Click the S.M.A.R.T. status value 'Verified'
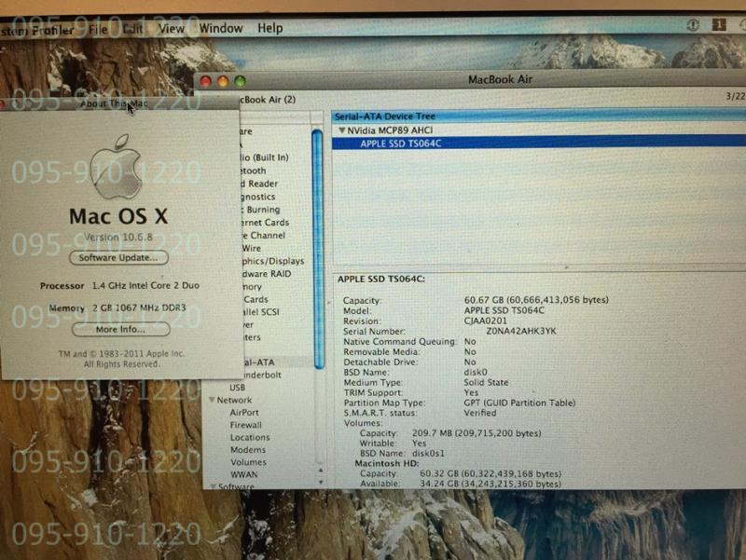 [480, 413]
